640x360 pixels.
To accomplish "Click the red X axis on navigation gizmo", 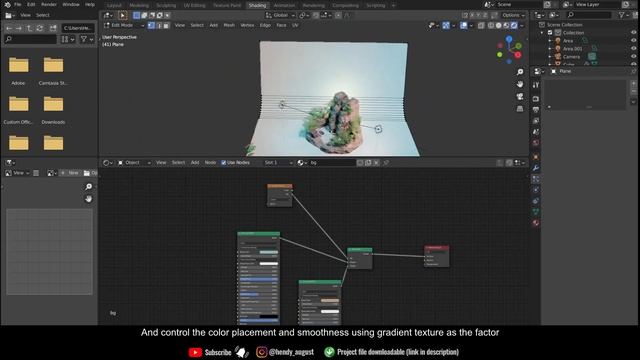I will (x=518, y=55).
